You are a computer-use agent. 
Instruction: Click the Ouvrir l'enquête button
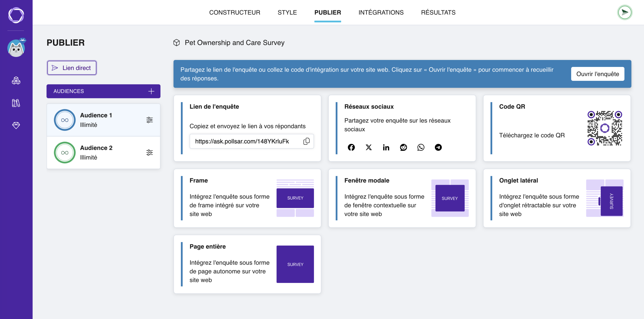[x=598, y=74]
